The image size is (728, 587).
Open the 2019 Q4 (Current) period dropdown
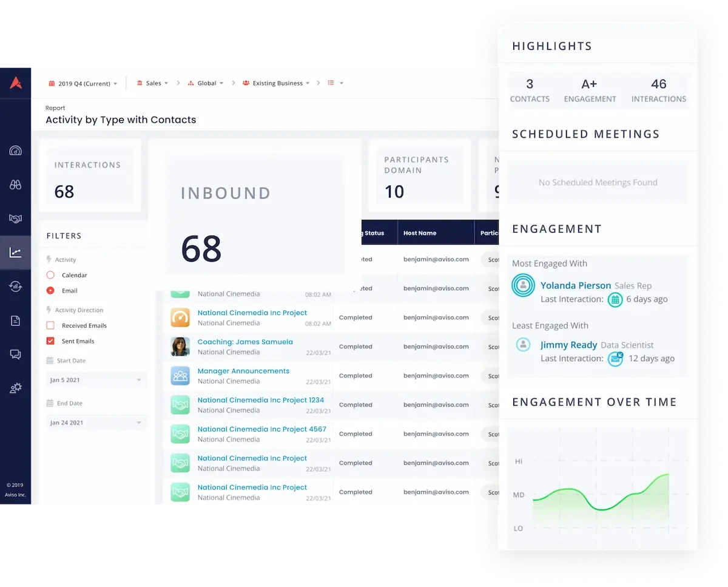point(83,83)
